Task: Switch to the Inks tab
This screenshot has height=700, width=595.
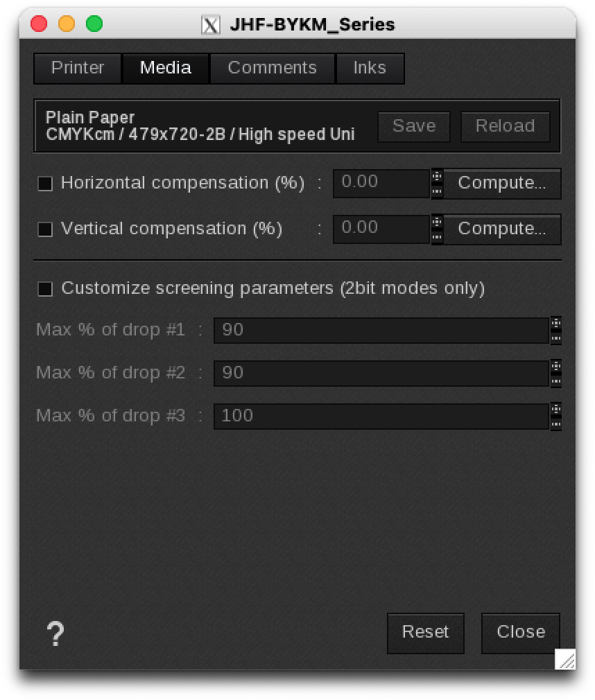Action: (x=370, y=68)
